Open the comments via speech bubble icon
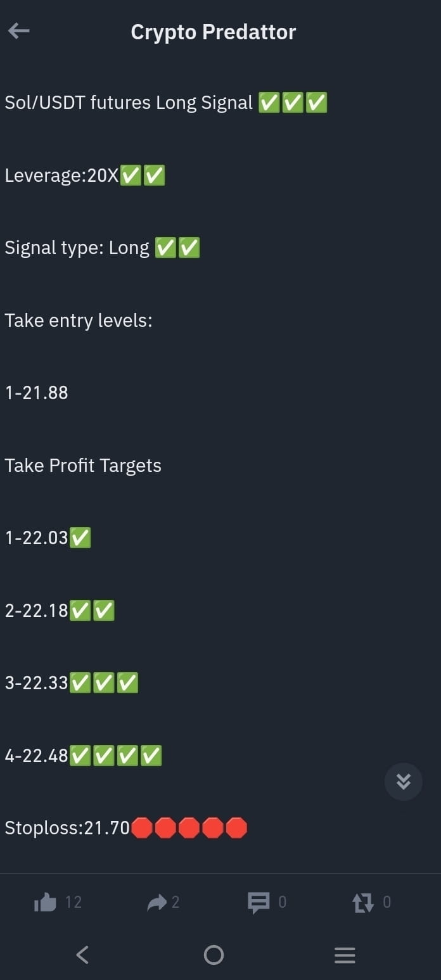Image resolution: width=441 pixels, height=980 pixels. point(260,902)
